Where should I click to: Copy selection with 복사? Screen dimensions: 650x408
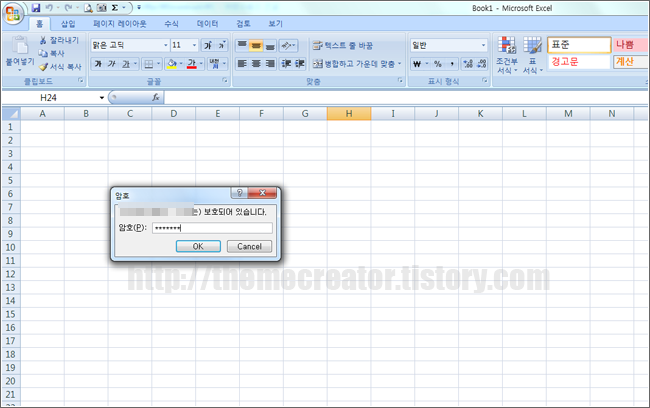(x=51, y=53)
